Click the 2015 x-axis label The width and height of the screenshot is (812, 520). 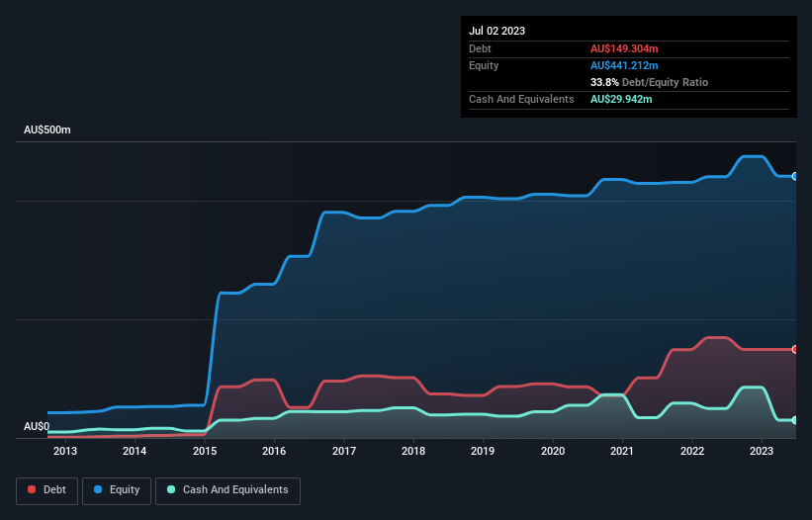pos(205,451)
